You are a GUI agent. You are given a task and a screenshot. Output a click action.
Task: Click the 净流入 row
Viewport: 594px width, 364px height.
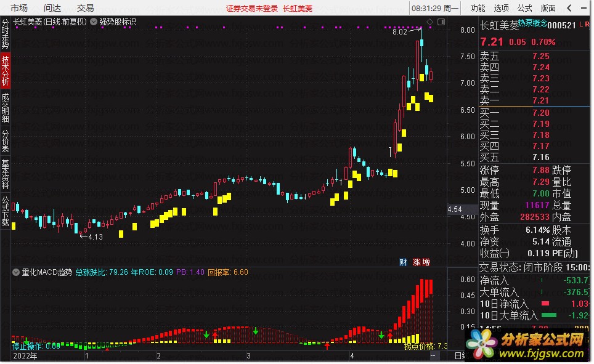pyautogui.click(x=534, y=281)
